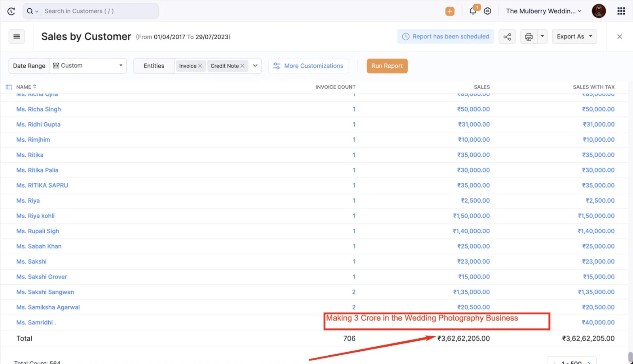This screenshot has width=633, height=364.
Task: Open the notifications bell
Action: [x=473, y=11]
